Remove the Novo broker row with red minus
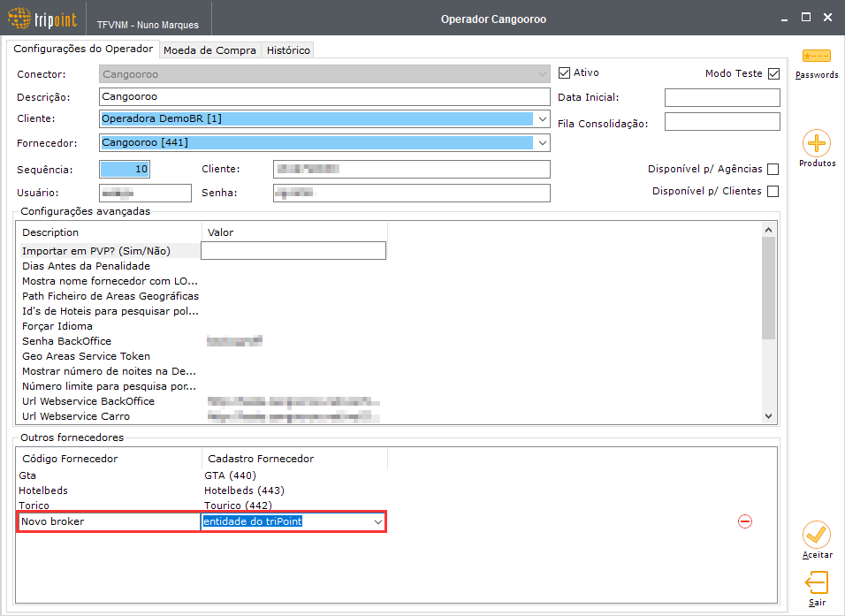845x616 pixels. pos(745,521)
